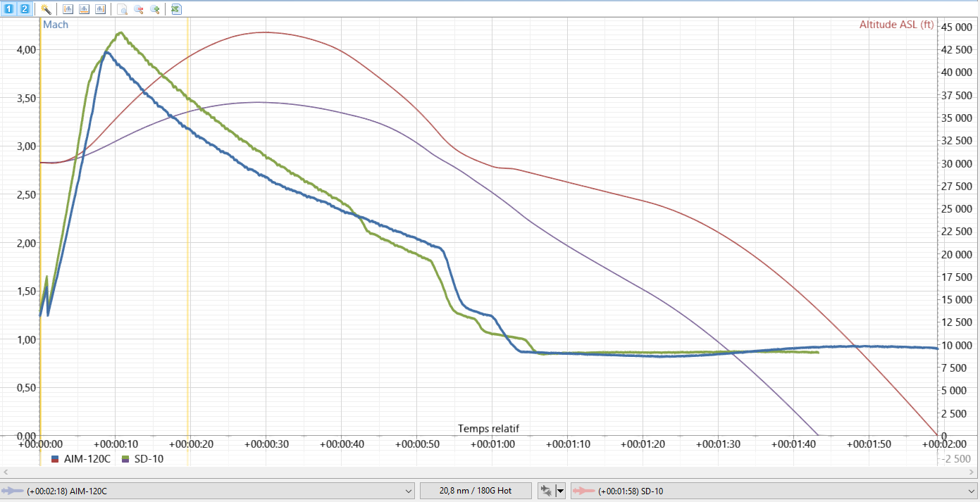The image size is (980, 502).
Task: Toggle the primary object 1 chart button
Action: pos(9,9)
